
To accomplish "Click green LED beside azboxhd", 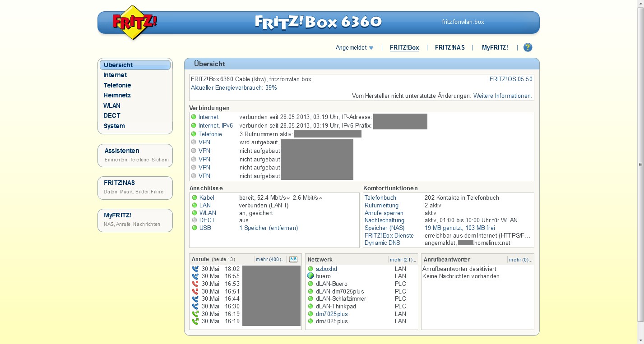I will click(310, 269).
